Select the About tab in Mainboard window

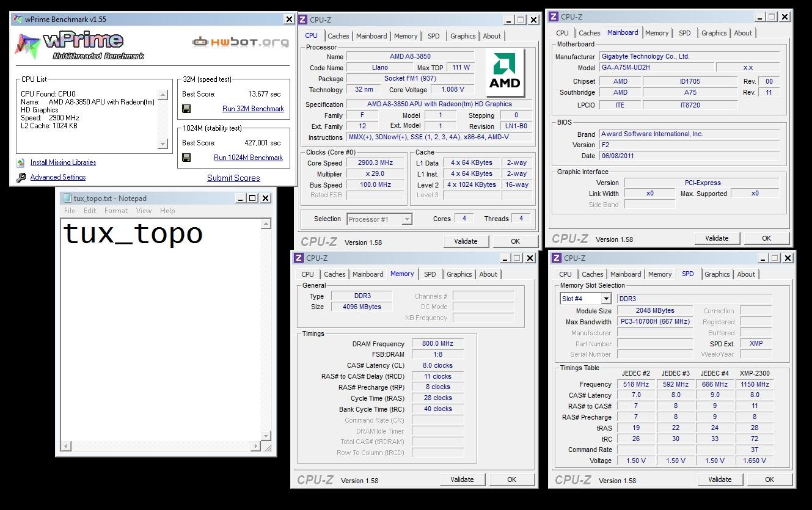click(743, 33)
